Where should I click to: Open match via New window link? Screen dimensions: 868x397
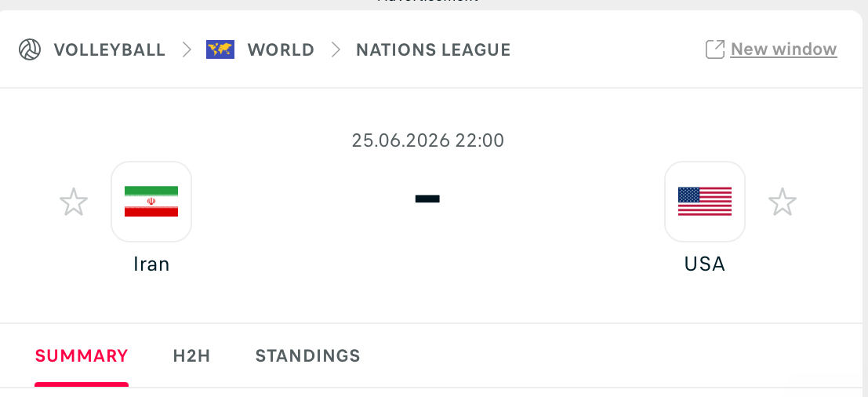[x=783, y=49]
